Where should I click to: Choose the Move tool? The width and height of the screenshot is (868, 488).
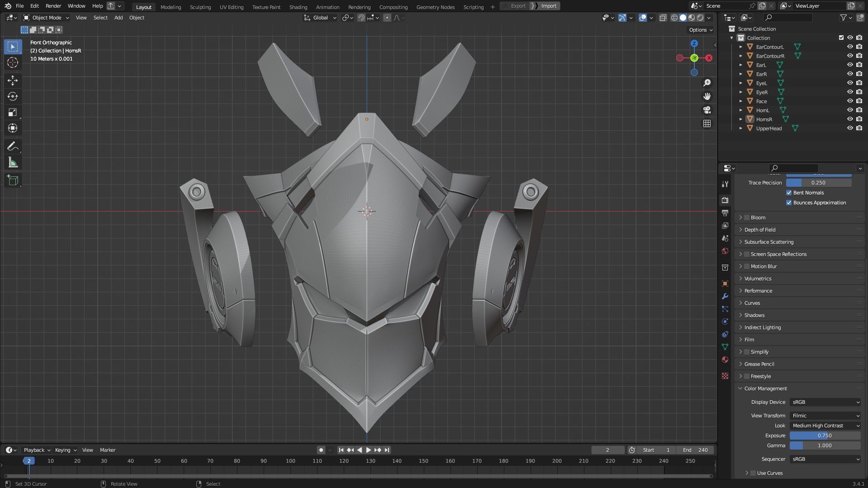13,81
